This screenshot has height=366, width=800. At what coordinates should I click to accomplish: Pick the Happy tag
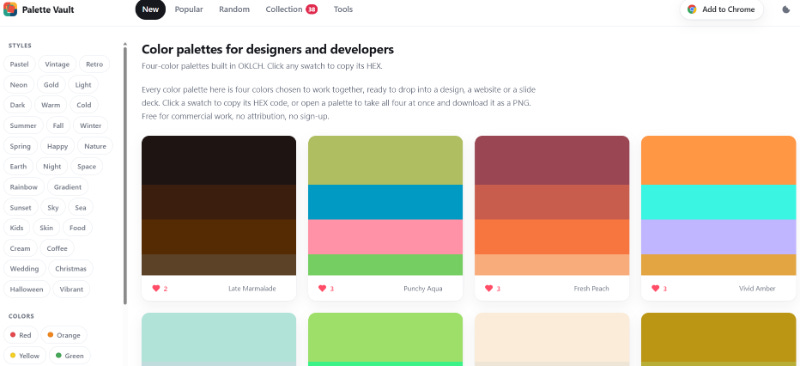[x=58, y=146]
